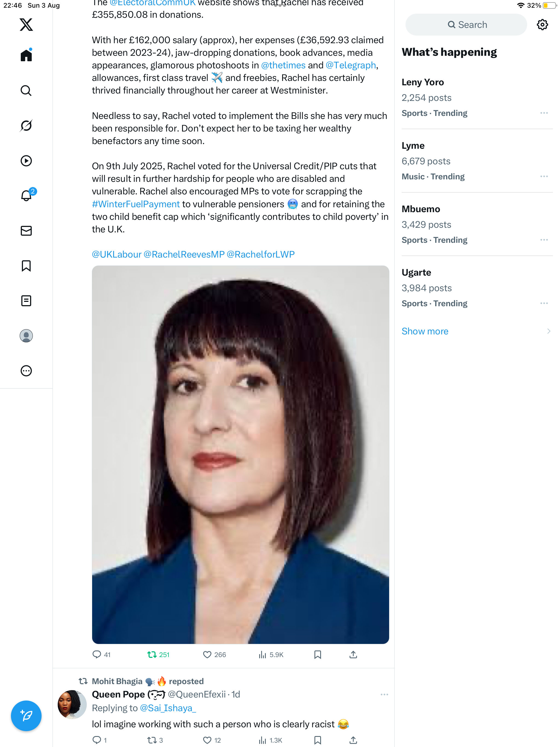
Task: Click the Search input field
Action: coord(466,25)
